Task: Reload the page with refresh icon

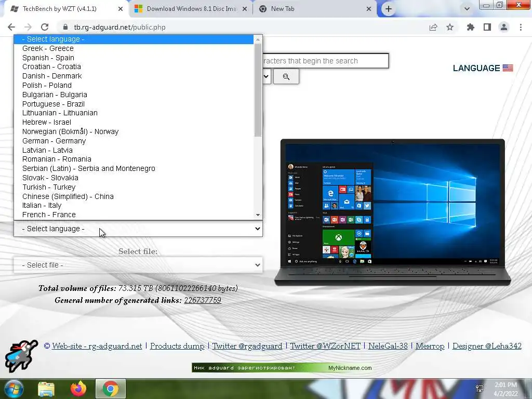Action: point(45,27)
